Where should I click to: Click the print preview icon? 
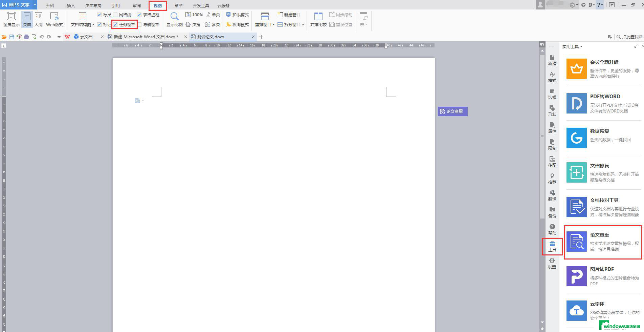point(34,37)
